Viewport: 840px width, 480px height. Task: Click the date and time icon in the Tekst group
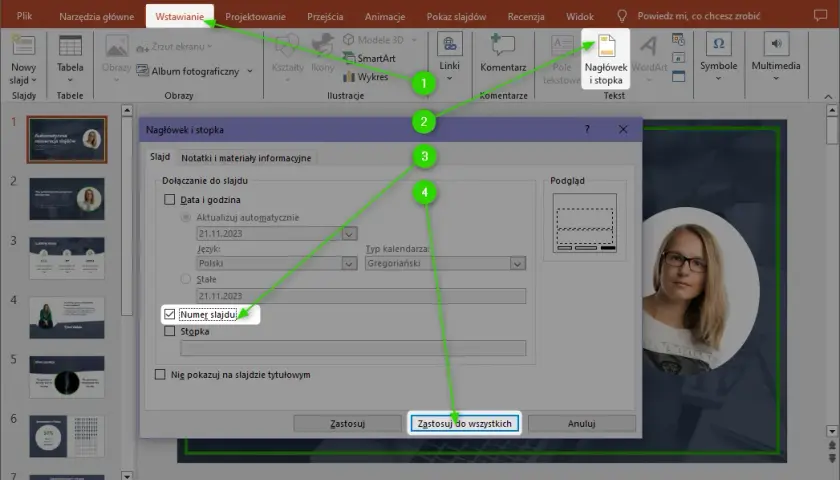click(678, 39)
